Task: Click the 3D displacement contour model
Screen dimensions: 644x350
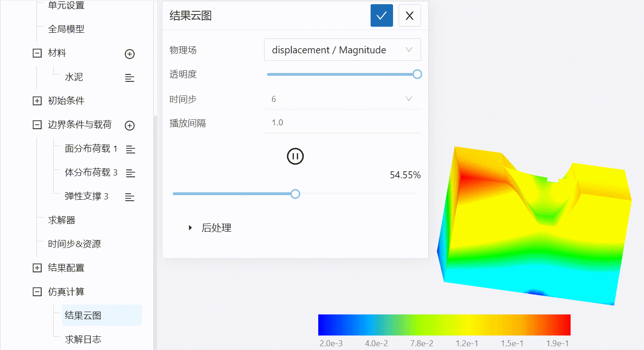Action: (534, 225)
